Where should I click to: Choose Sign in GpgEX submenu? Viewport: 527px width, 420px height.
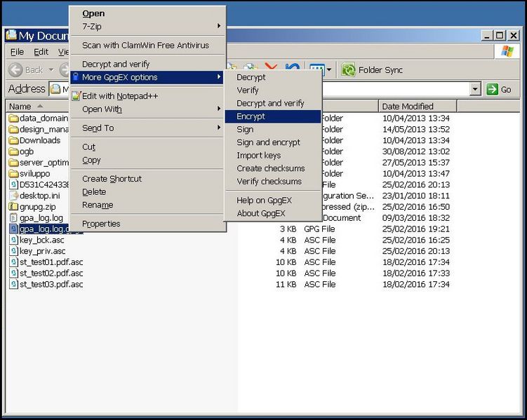(x=272, y=130)
